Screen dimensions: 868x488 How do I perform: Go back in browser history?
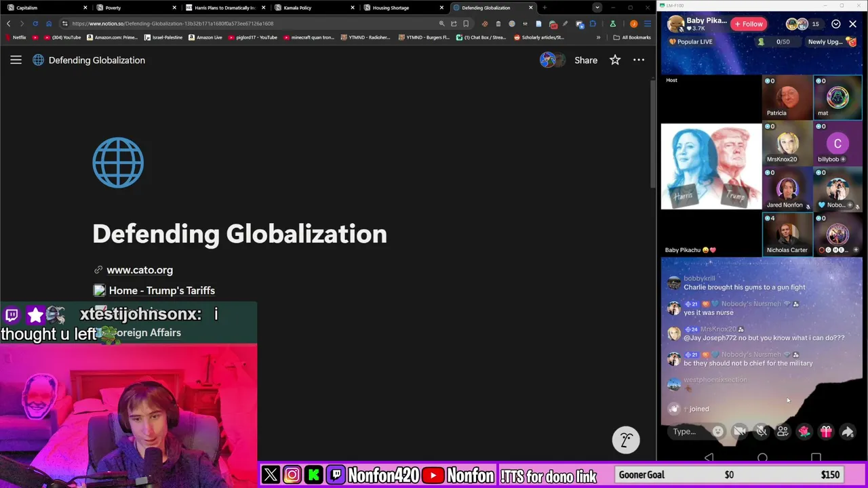(8, 23)
